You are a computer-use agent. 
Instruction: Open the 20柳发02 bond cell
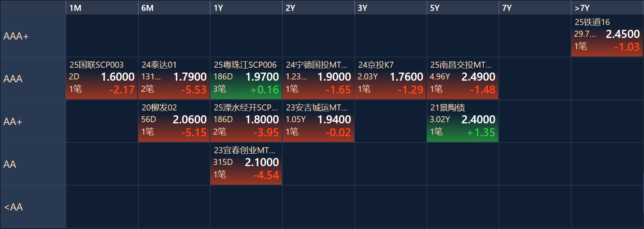pyautogui.click(x=174, y=121)
